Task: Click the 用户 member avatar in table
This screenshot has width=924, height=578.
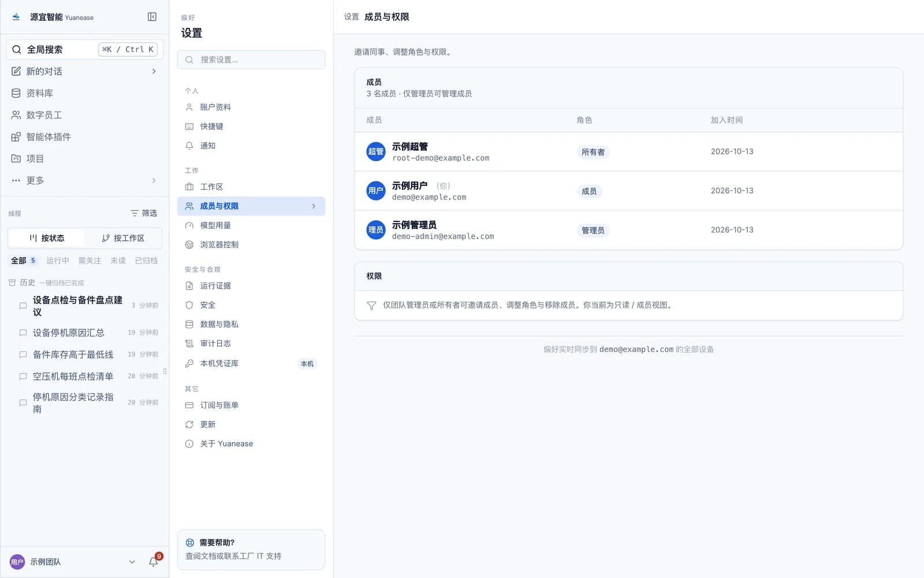Action: click(x=376, y=191)
